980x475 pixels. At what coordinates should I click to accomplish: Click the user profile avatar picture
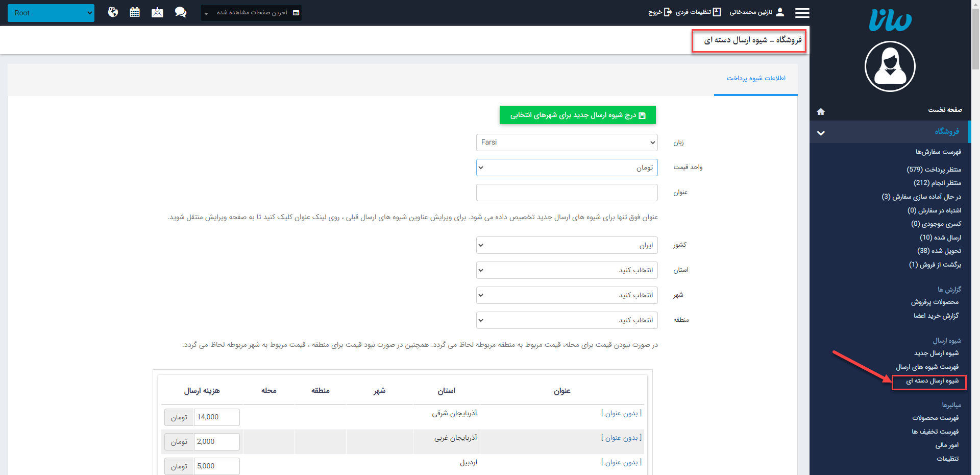coord(890,66)
